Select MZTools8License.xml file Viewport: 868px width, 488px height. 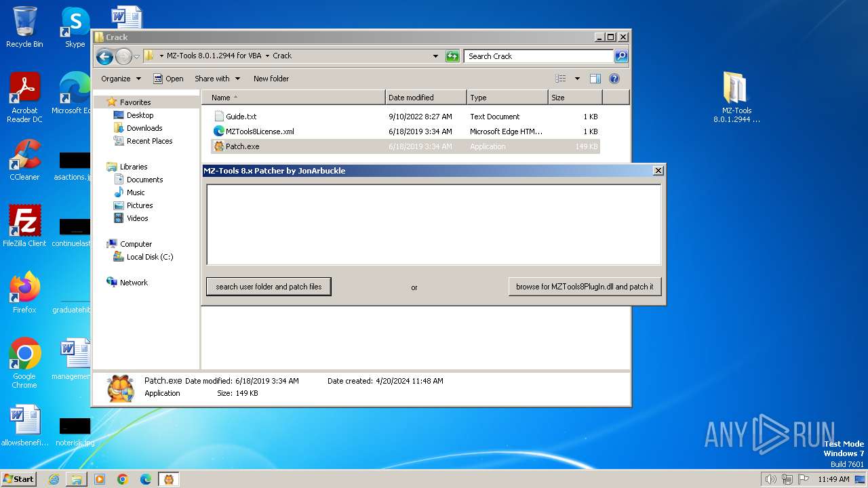pyautogui.click(x=406, y=131)
